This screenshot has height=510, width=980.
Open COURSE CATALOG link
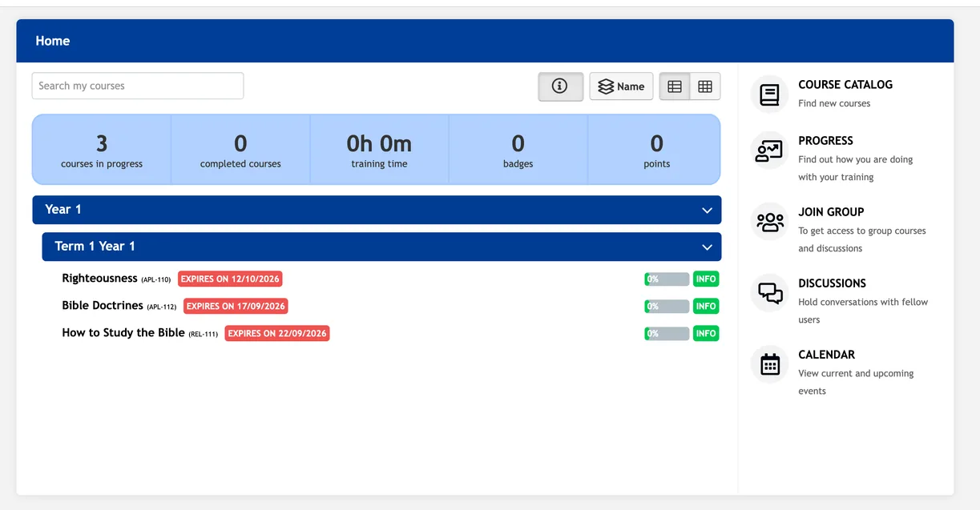coord(845,84)
